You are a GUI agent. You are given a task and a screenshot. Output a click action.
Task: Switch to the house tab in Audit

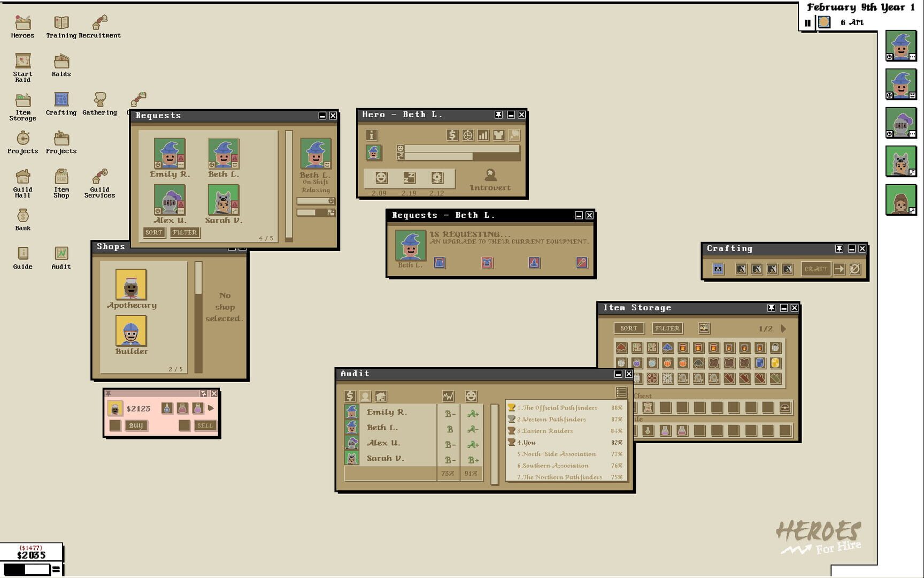pyautogui.click(x=381, y=396)
